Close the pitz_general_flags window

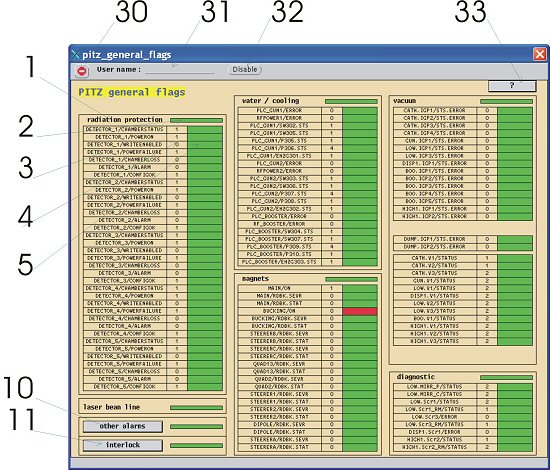coord(540,54)
